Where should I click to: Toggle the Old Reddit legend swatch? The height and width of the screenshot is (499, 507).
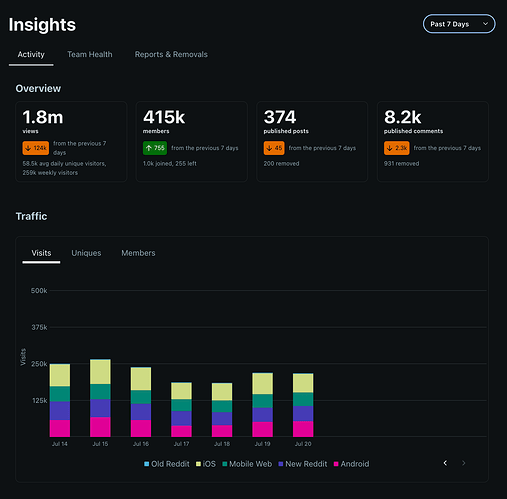tap(146, 464)
